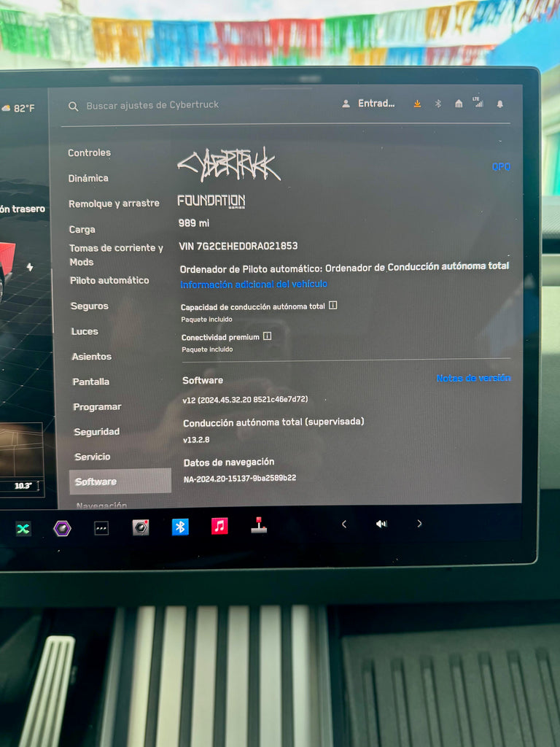This screenshot has height=747, width=560.
Task: Tap the right chevron volume up
Action: (419, 524)
